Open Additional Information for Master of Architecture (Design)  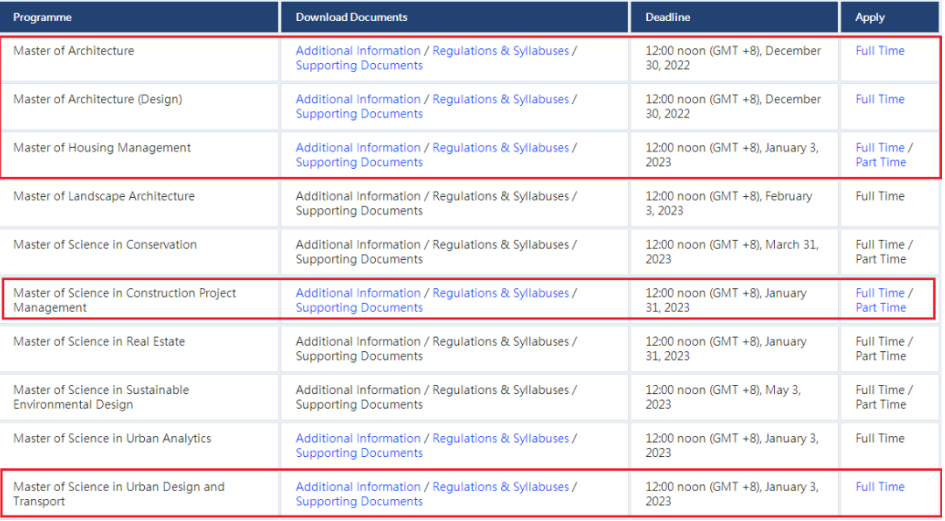pos(358,100)
